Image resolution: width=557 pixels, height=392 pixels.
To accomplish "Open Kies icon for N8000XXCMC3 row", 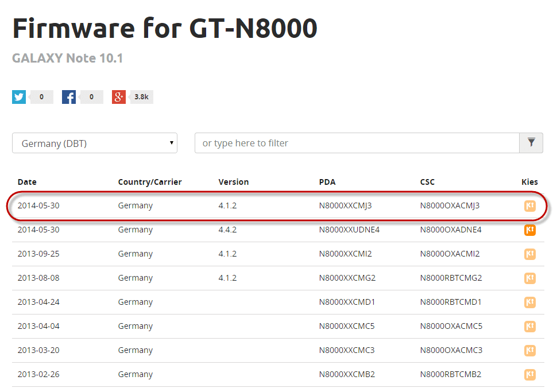I will tap(529, 351).
